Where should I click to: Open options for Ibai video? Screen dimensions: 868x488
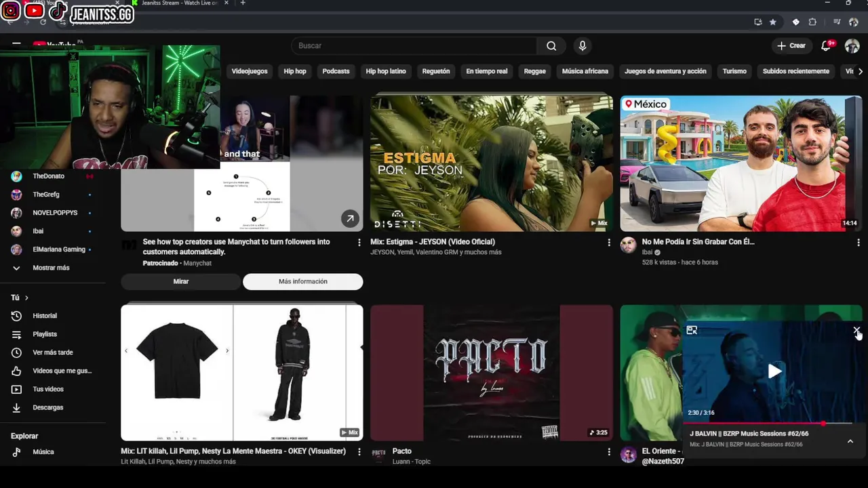click(859, 242)
